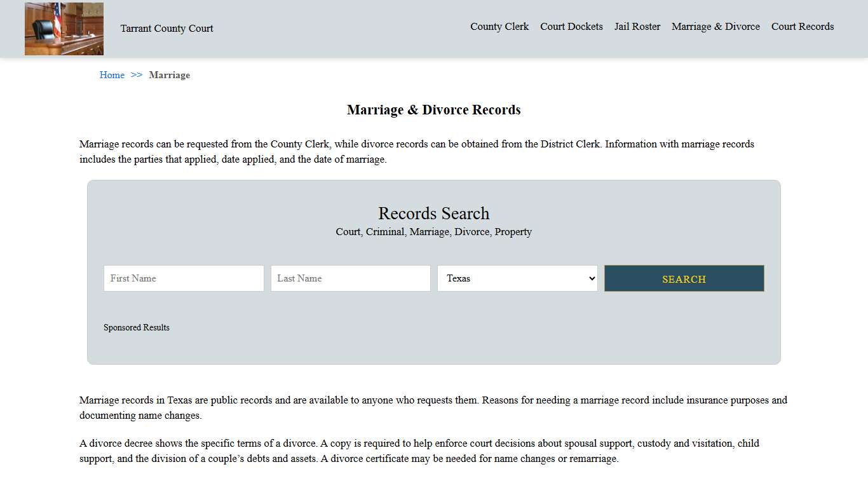
Task: Open Tarrant County Court site title
Action: tap(166, 29)
